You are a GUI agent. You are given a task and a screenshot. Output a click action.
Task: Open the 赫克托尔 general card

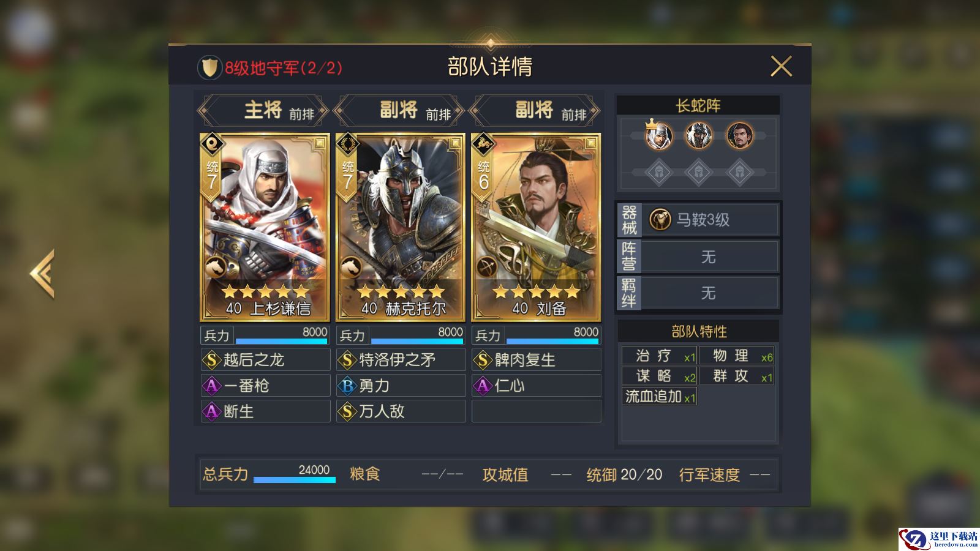[x=401, y=227]
